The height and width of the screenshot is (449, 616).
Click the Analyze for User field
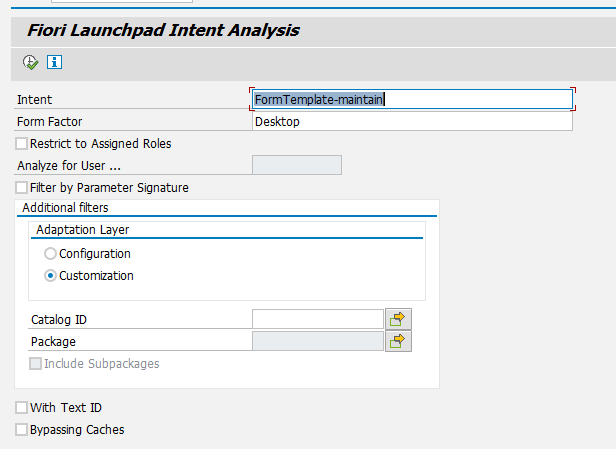click(x=297, y=165)
